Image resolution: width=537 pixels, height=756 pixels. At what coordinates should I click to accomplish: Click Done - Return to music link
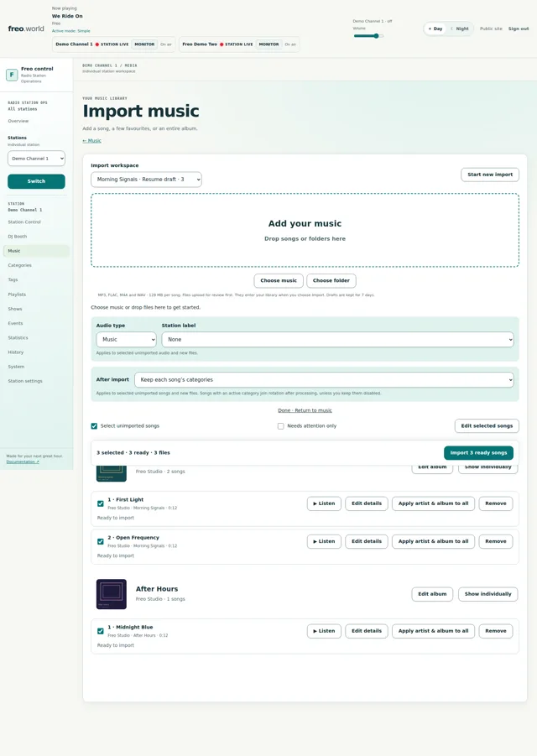[x=305, y=410]
